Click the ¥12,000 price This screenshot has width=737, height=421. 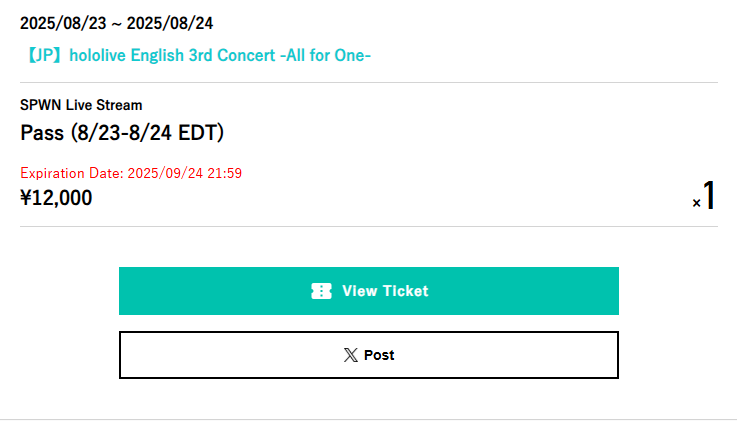tap(56, 198)
